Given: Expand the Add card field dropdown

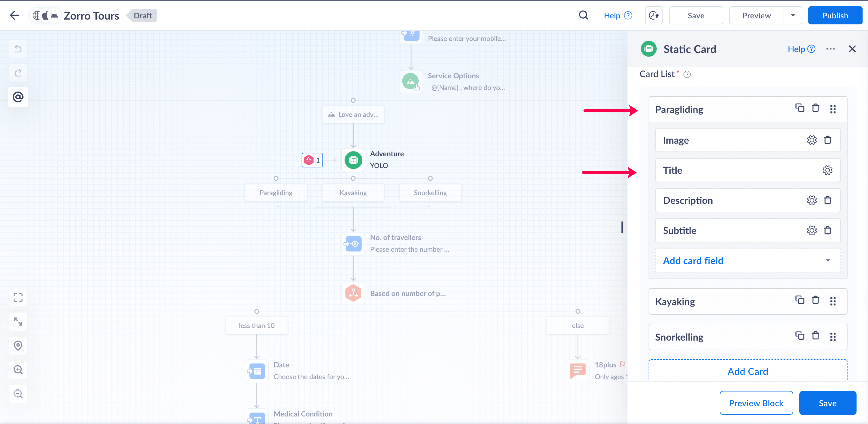Looking at the screenshot, I should [828, 261].
